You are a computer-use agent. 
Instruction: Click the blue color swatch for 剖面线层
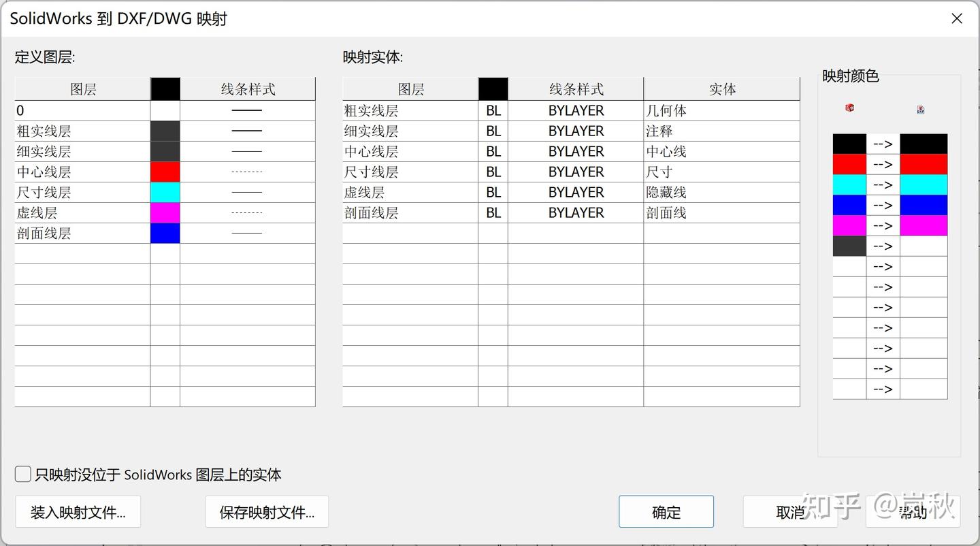pyautogui.click(x=165, y=233)
